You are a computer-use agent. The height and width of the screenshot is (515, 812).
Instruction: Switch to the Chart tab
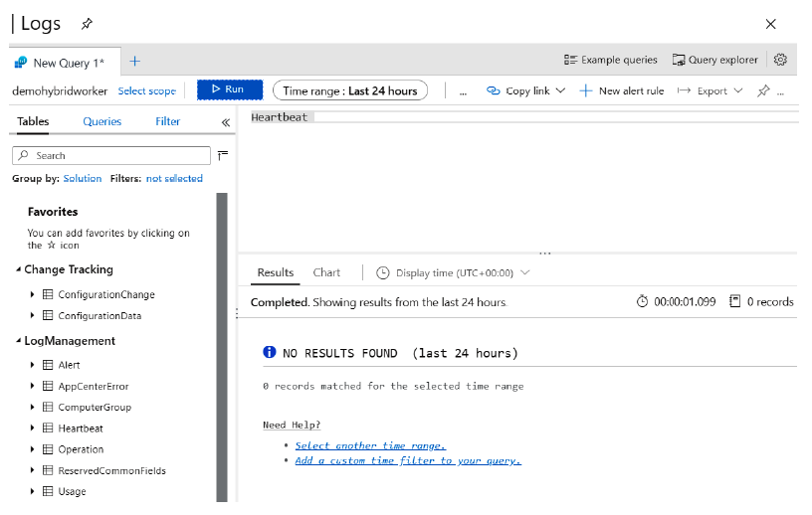coord(326,272)
